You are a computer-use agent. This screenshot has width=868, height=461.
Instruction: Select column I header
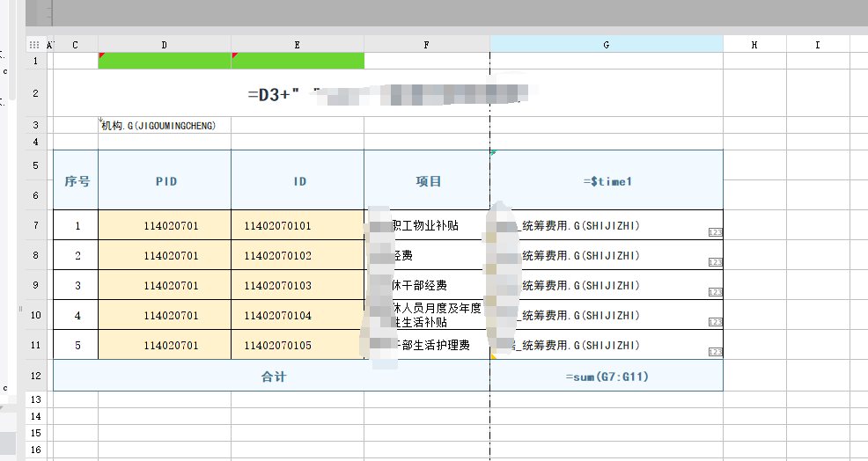click(x=818, y=45)
